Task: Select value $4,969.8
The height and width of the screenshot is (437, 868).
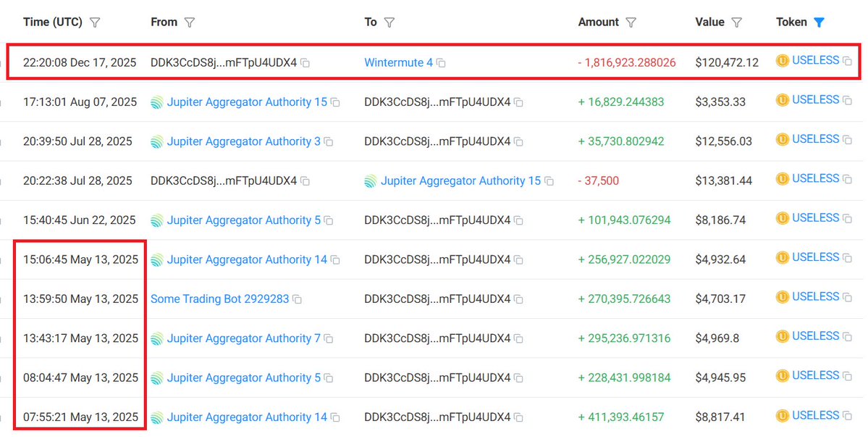Action: pos(717,338)
